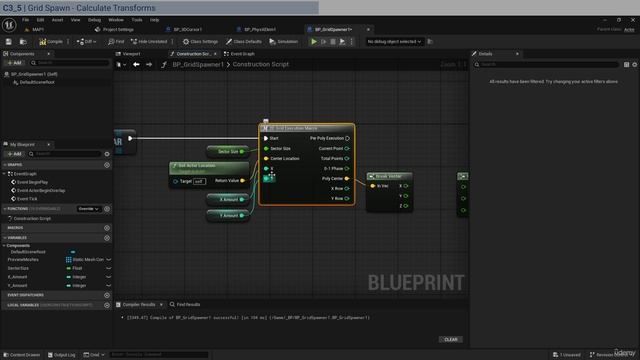Image resolution: width=640 pixels, height=360 pixels.
Task: Add a new event dispatcher
Action: pyautogui.click(x=107, y=295)
